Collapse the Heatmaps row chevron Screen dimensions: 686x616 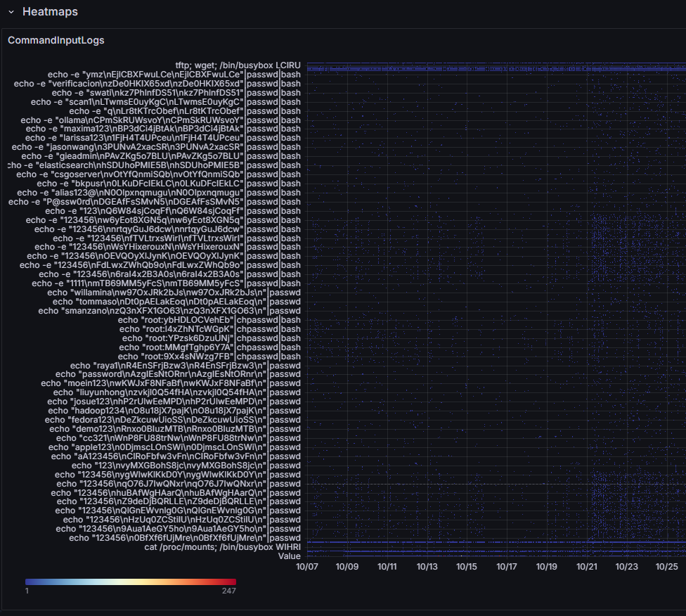point(11,12)
